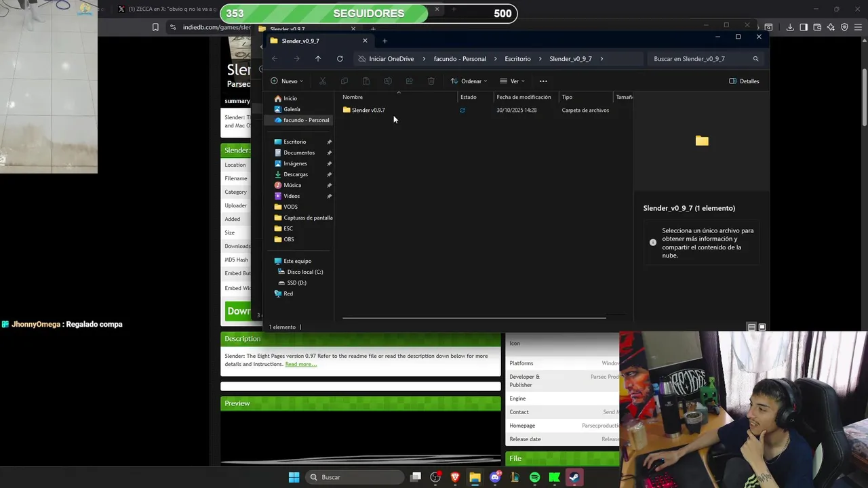Open Disco local (C:) drive
The width and height of the screenshot is (868, 488).
[x=305, y=272]
